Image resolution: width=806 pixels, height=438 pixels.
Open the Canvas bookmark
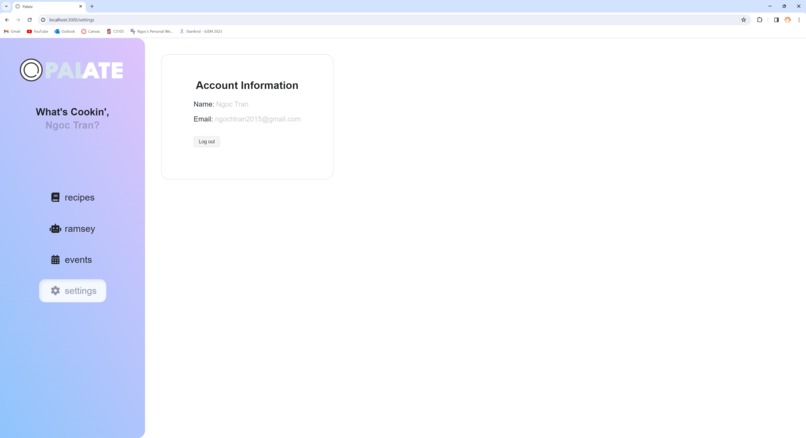click(x=90, y=31)
